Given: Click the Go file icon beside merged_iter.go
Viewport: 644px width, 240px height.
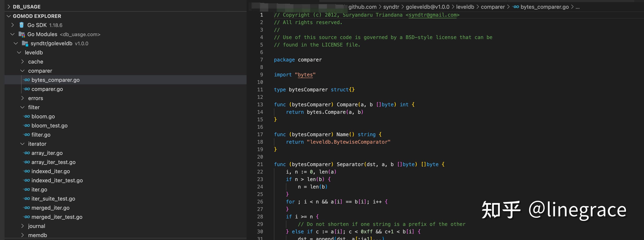Looking at the screenshot, I should 27,208.
